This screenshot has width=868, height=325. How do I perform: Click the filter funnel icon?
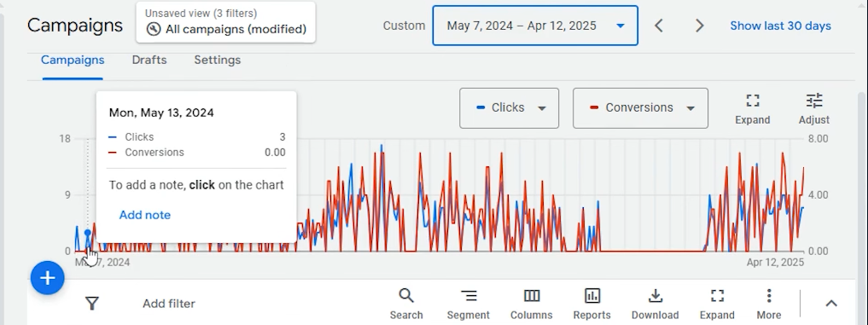[92, 304]
